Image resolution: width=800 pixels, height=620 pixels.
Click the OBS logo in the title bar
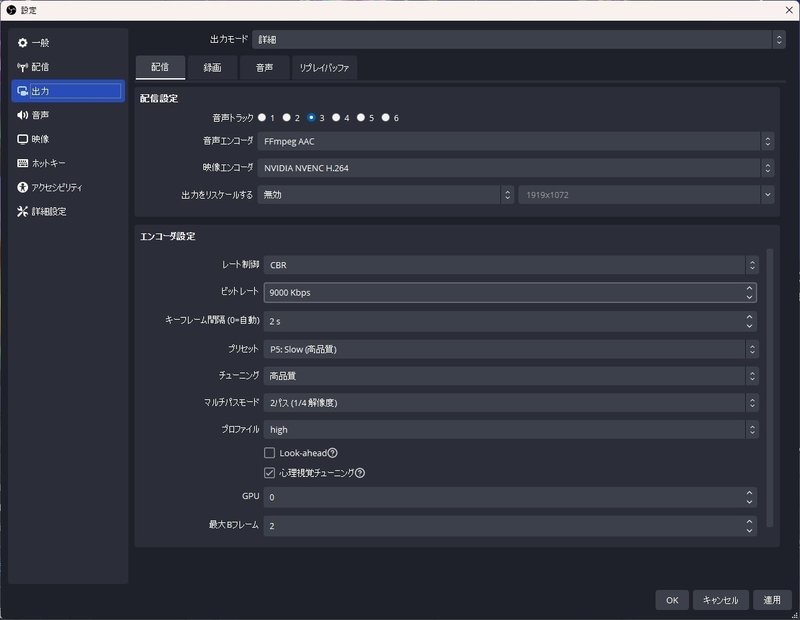(11, 10)
